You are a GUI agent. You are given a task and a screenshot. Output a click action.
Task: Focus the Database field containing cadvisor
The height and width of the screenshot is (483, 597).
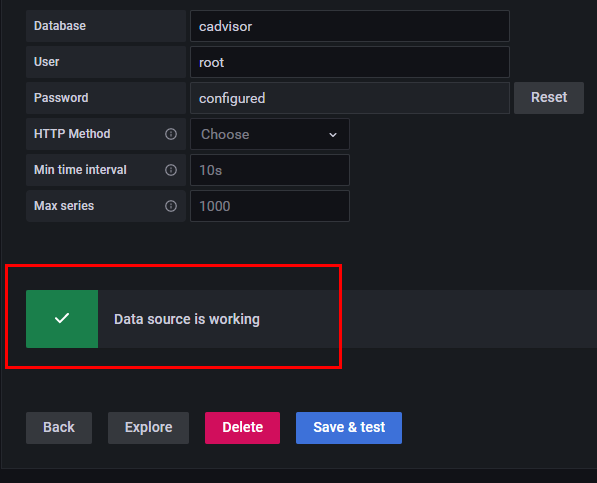350,26
